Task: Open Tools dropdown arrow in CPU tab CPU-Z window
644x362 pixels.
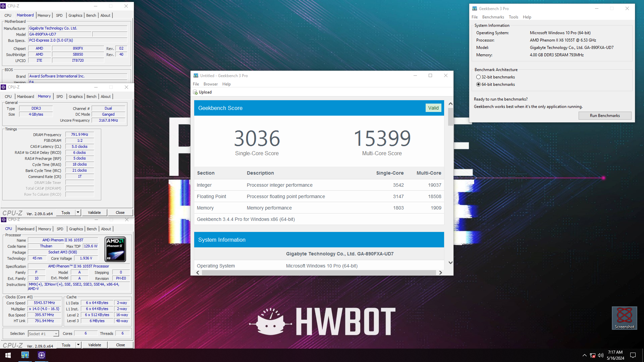Action: point(78,345)
